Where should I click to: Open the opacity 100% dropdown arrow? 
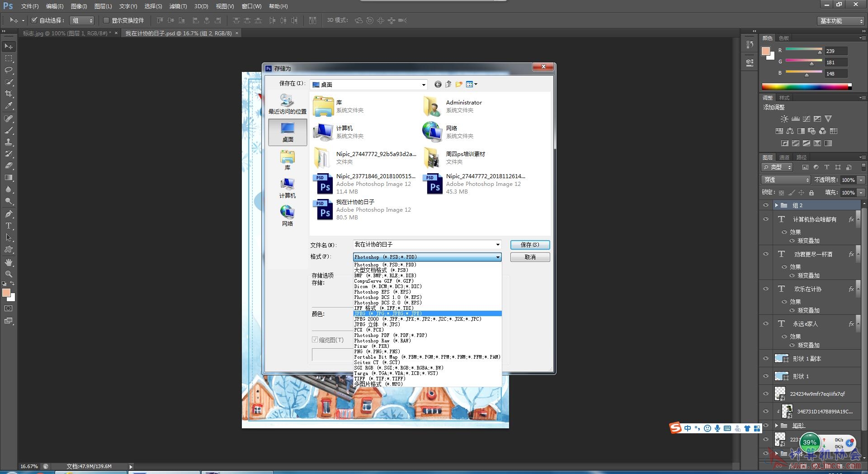(861, 180)
